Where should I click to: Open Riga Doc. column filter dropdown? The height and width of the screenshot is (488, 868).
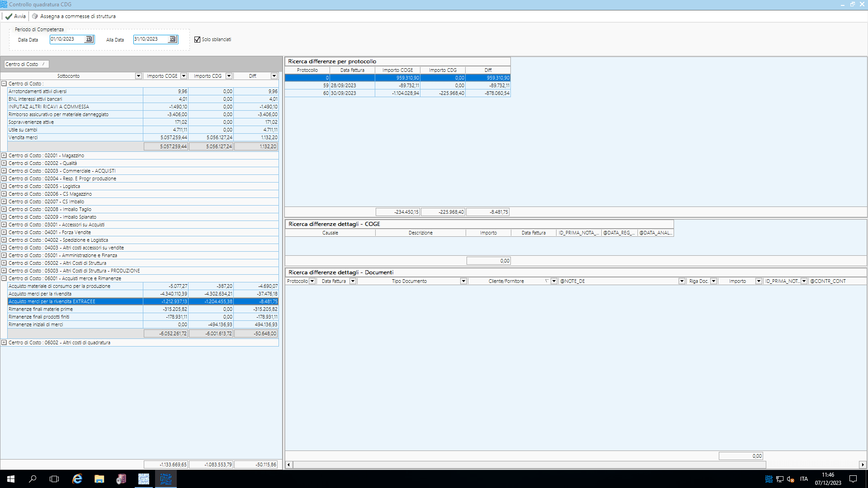coord(713,281)
